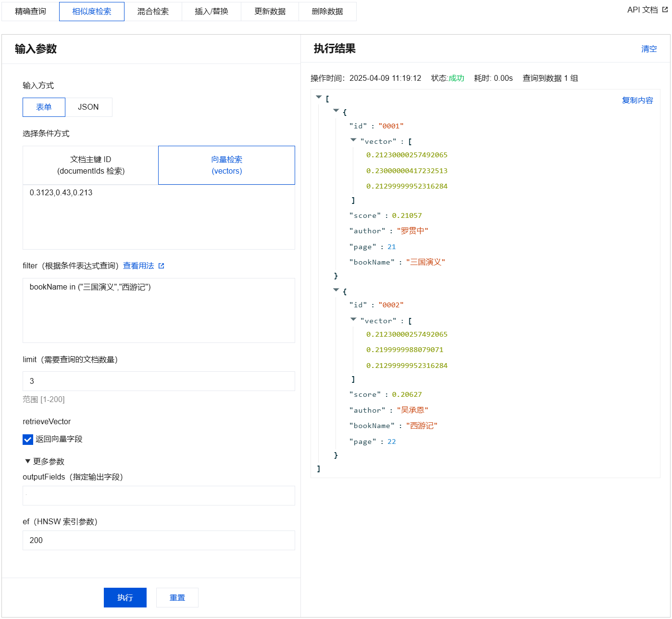Collapse the first result object with id 0001
This screenshot has width=672, height=619.
[x=336, y=111]
